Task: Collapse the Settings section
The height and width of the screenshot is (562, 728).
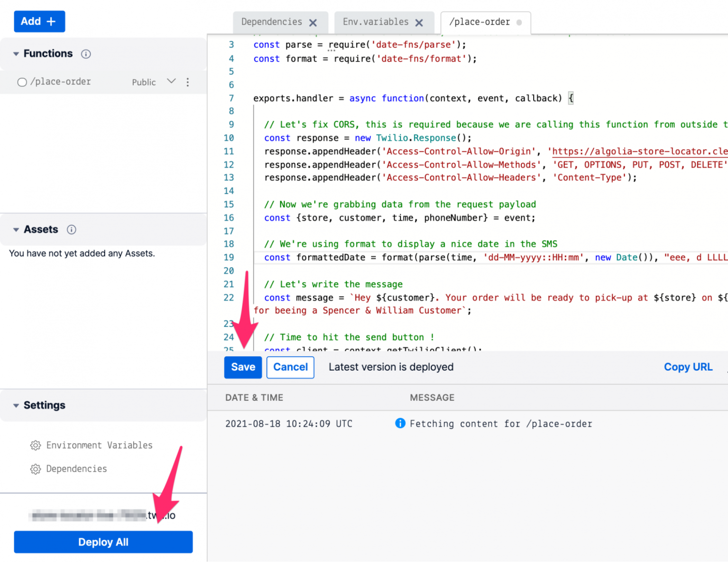Action: click(16, 406)
